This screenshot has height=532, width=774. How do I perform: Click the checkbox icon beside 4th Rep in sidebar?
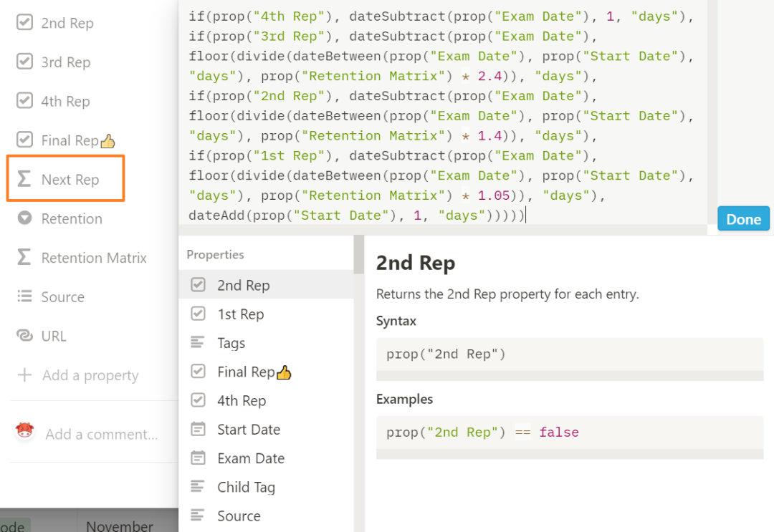click(x=24, y=101)
